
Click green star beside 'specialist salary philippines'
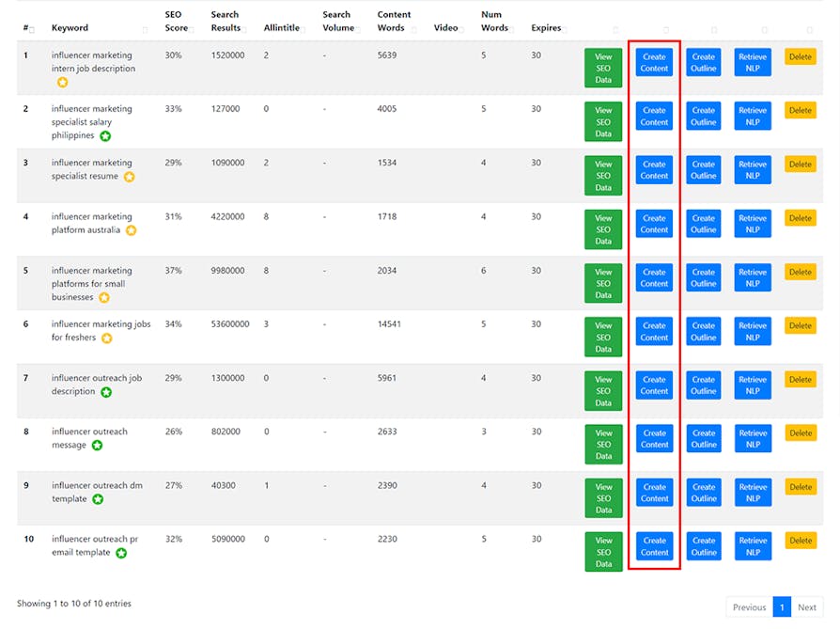tap(105, 136)
